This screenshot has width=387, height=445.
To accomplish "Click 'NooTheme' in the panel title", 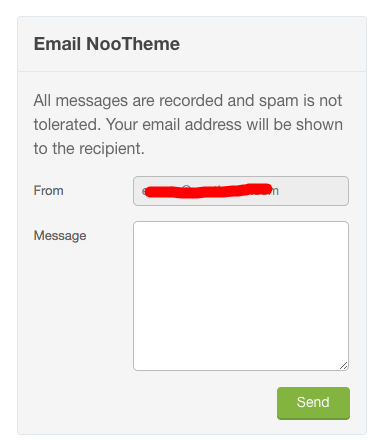I will (133, 44).
